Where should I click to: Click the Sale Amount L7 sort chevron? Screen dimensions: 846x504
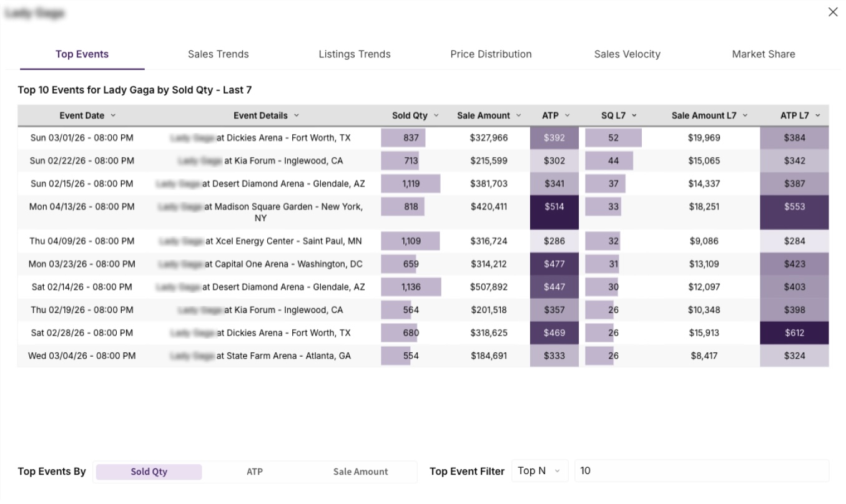pos(745,115)
